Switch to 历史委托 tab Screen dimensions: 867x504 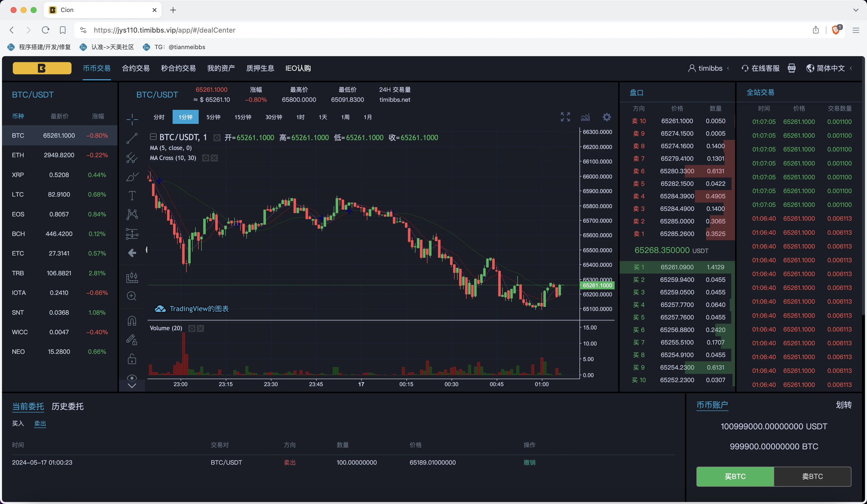pos(67,406)
